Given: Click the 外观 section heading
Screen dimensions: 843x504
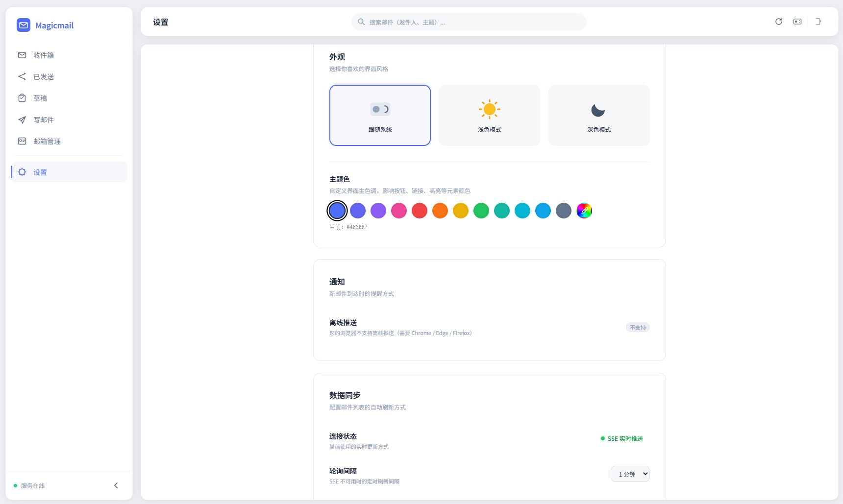Looking at the screenshot, I should [337, 57].
